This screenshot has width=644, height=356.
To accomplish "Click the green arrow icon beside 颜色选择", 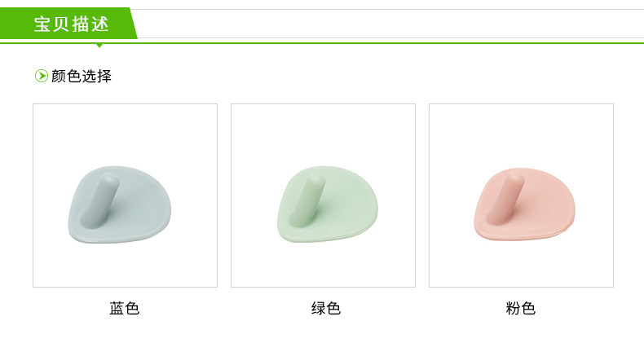I will pyautogui.click(x=41, y=76).
